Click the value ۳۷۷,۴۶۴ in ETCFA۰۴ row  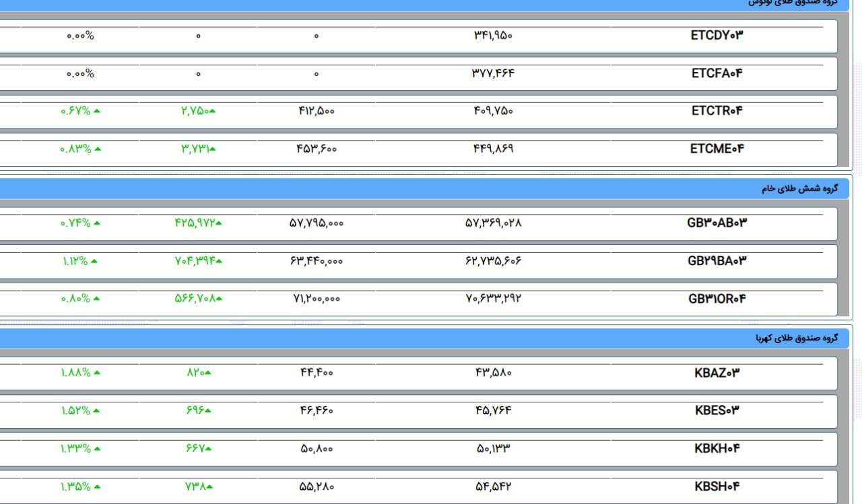(x=493, y=73)
